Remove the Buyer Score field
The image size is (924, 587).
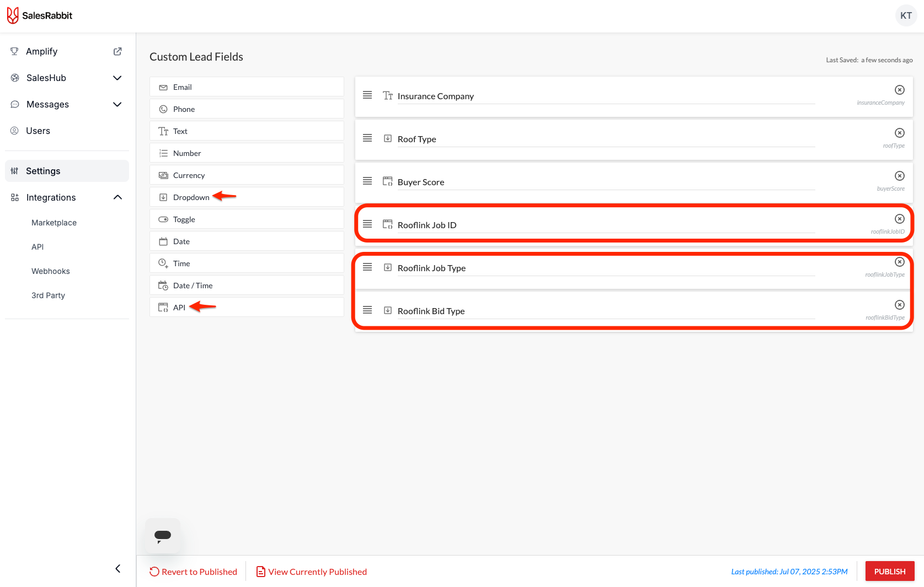(x=900, y=175)
